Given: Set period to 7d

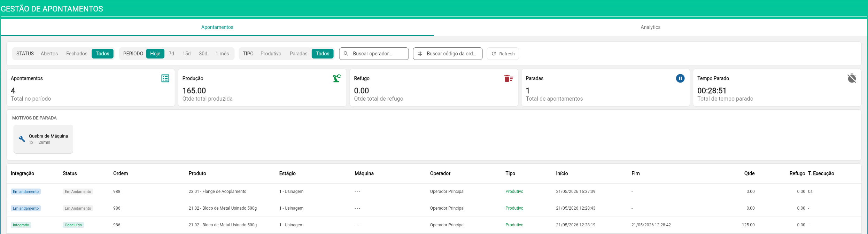Looking at the screenshot, I should pos(171,54).
